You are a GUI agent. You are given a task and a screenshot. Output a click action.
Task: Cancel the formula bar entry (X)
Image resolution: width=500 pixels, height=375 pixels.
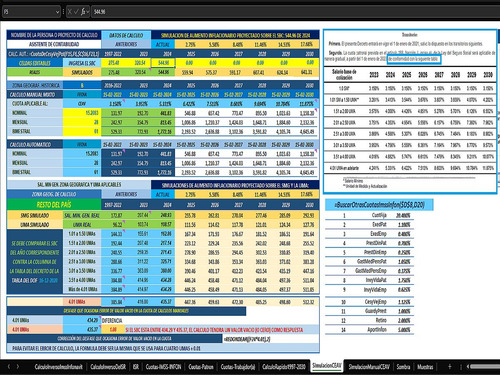click(70, 12)
